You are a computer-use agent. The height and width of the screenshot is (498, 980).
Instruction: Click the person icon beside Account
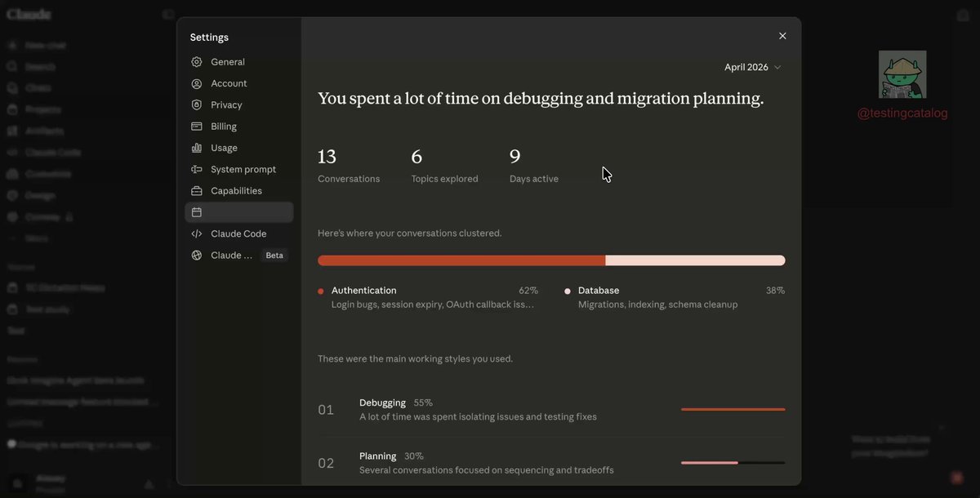click(x=197, y=83)
